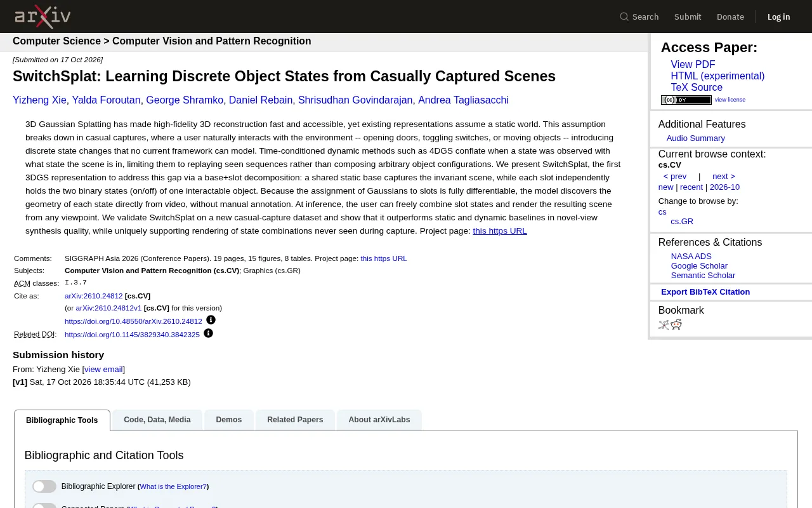This screenshot has width=812, height=508.
Task: Click the view license link
Action: [x=730, y=100]
